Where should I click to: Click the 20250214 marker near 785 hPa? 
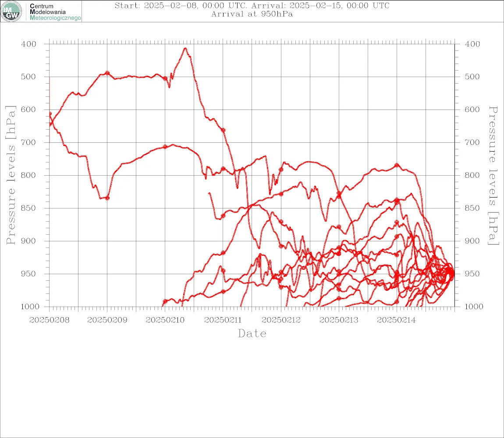click(397, 165)
